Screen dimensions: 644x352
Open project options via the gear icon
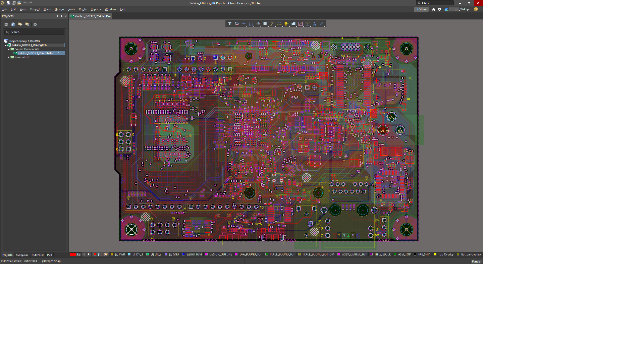pyautogui.click(x=35, y=24)
